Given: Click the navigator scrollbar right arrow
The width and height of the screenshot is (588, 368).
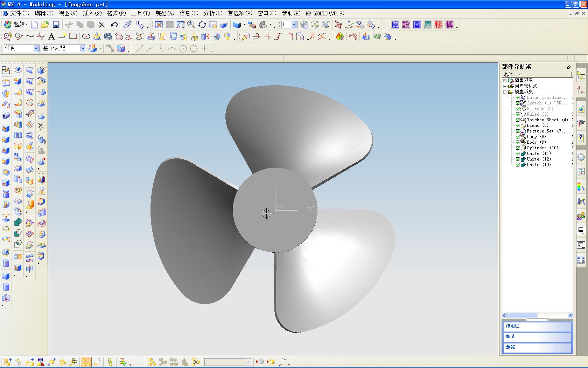Looking at the screenshot, I should 570,315.
